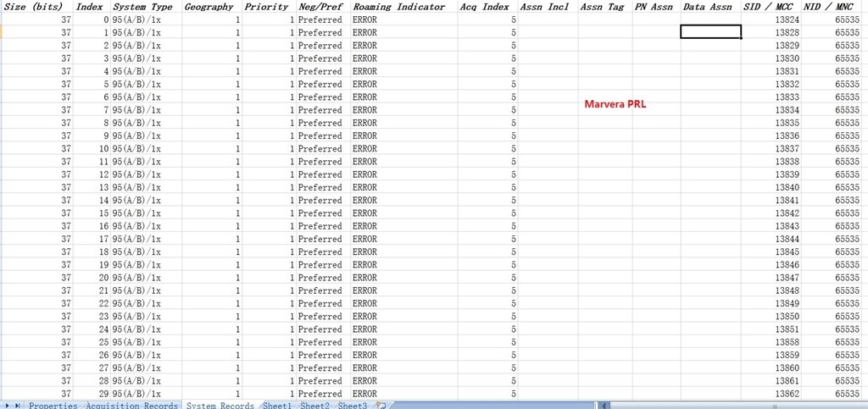Select the SID cell 13862
Viewport: 868px width, 409px height.
click(771, 394)
